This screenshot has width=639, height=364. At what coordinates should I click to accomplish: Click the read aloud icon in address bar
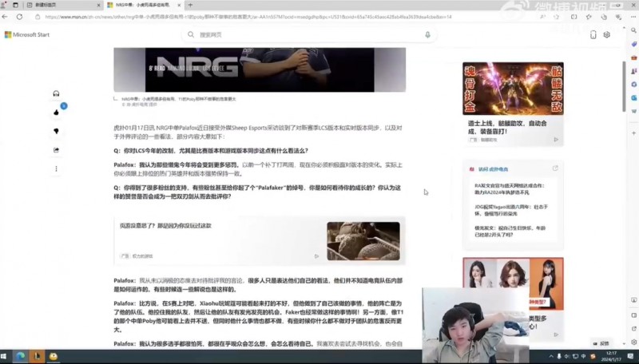pos(543,17)
